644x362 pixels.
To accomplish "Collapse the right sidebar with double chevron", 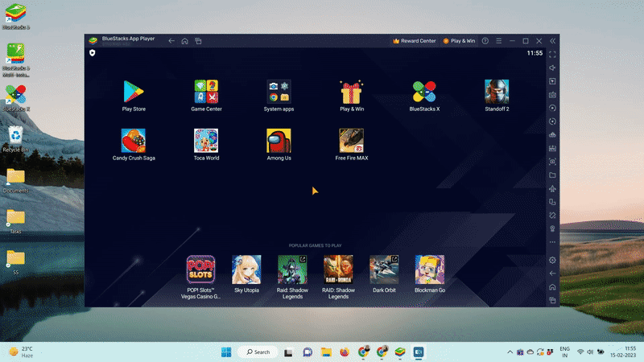I will click(553, 40).
